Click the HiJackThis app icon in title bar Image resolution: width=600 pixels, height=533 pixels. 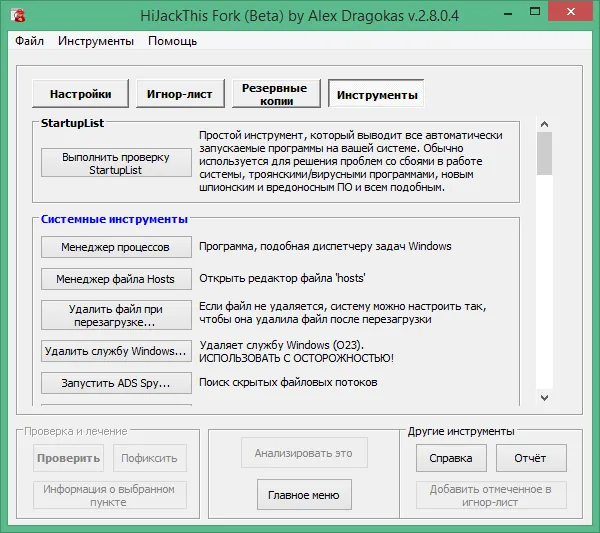click(18, 15)
